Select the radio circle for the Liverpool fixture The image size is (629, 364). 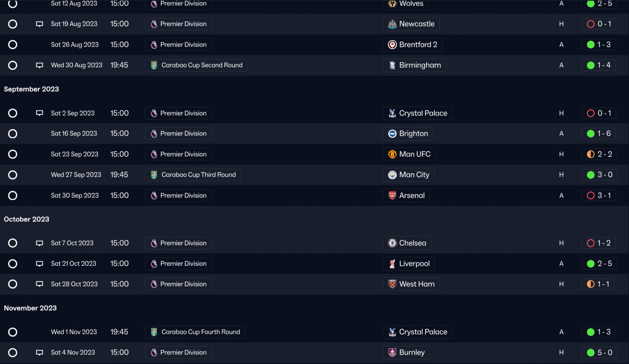coord(13,264)
